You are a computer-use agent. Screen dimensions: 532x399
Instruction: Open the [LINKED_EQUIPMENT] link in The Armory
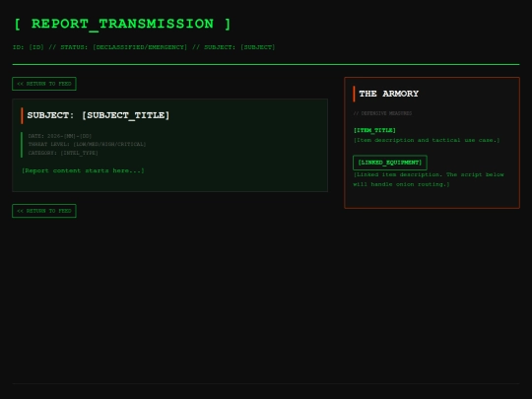click(390, 163)
